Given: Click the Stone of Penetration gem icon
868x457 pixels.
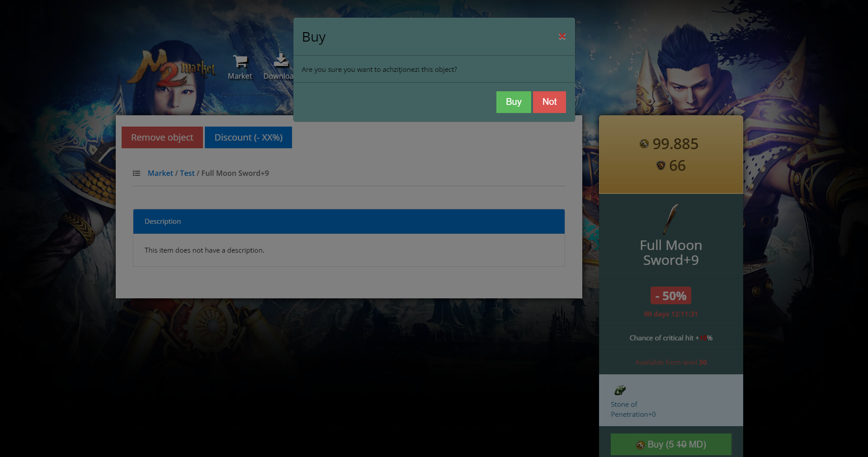Looking at the screenshot, I should pos(620,390).
